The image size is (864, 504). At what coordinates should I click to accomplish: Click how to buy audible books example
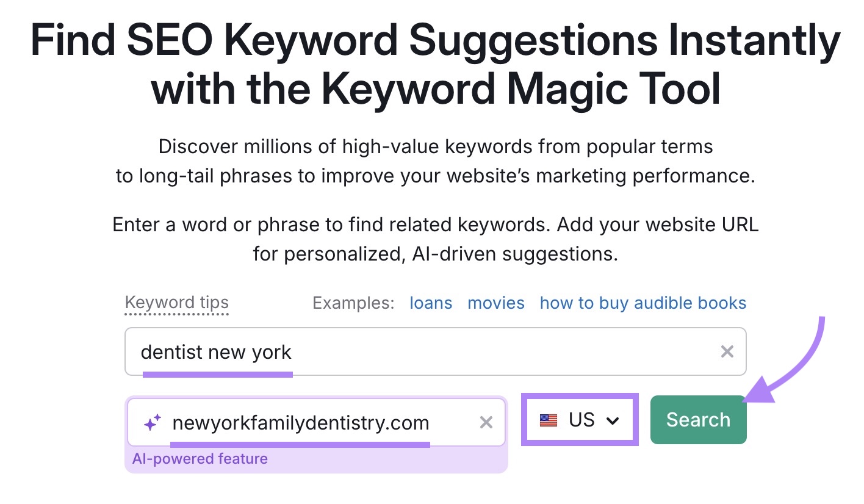click(x=642, y=303)
